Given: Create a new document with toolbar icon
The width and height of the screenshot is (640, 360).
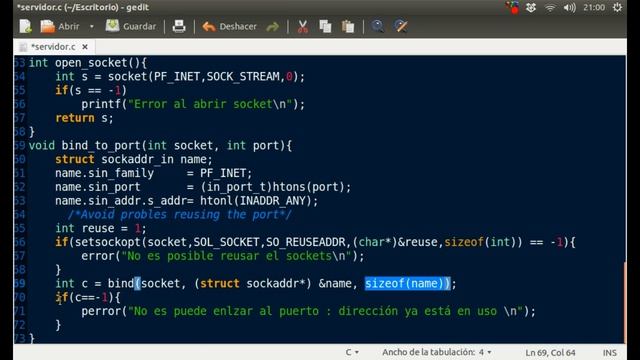Looking at the screenshot, I should (25, 27).
